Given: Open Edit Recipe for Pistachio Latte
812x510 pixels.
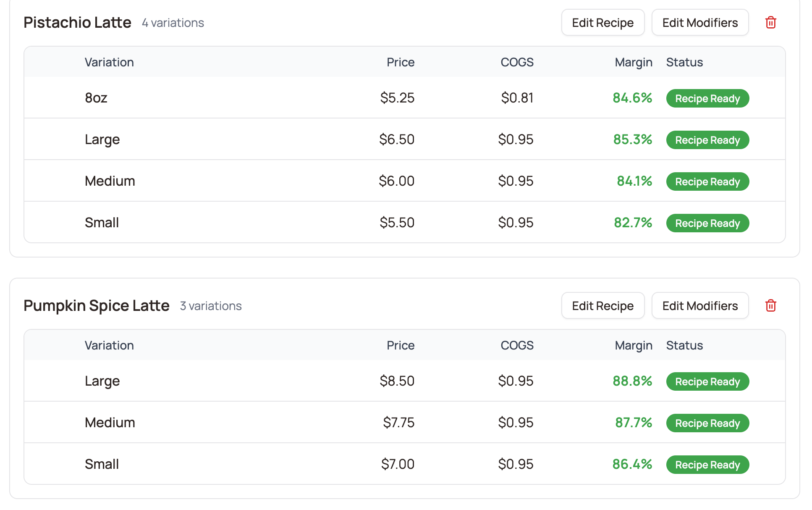Looking at the screenshot, I should coord(602,23).
